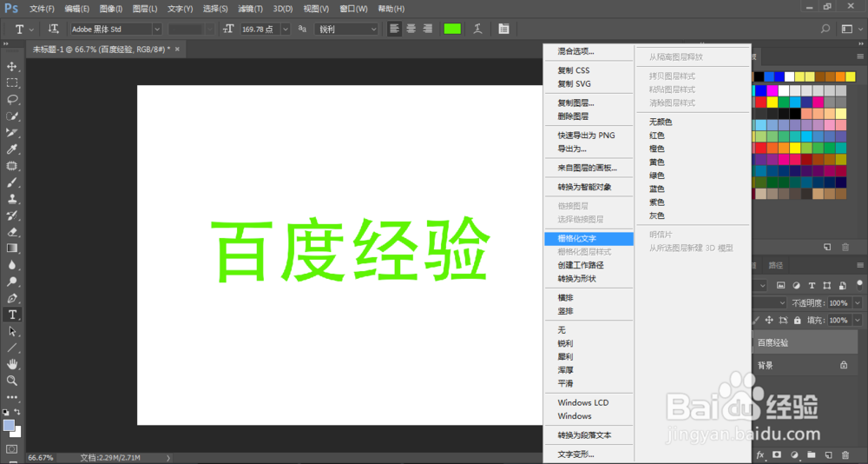The height and width of the screenshot is (464, 868).
Task: Select the Zoom tool
Action: (11, 381)
